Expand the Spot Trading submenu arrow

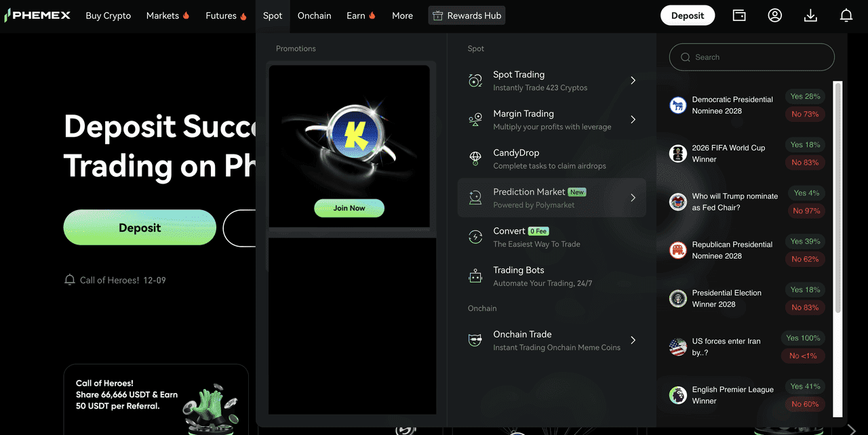point(633,81)
